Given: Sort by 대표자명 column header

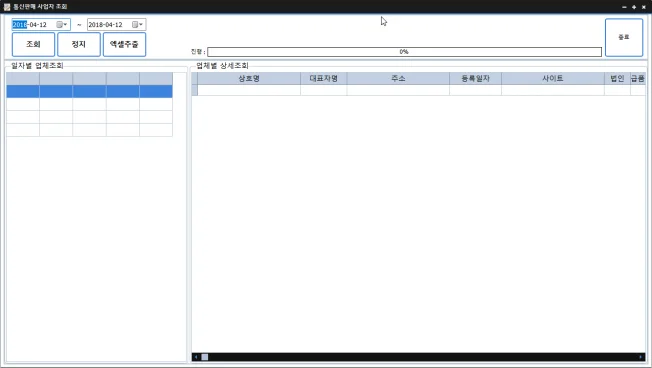Looking at the screenshot, I should pyautogui.click(x=324, y=78).
